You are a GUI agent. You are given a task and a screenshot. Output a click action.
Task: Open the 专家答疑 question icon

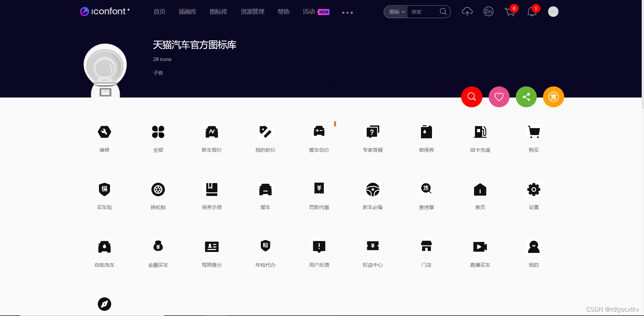coord(373,132)
